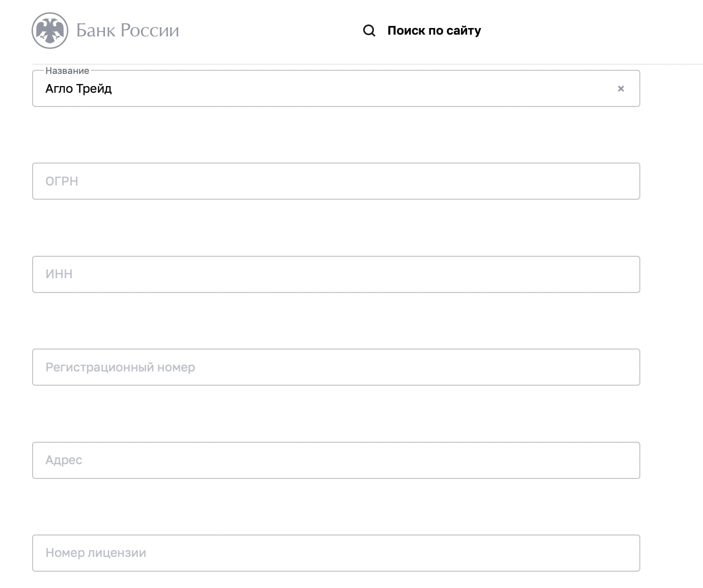Focus the Номер лицензии field
703x588 pixels.
pyautogui.click(x=336, y=553)
